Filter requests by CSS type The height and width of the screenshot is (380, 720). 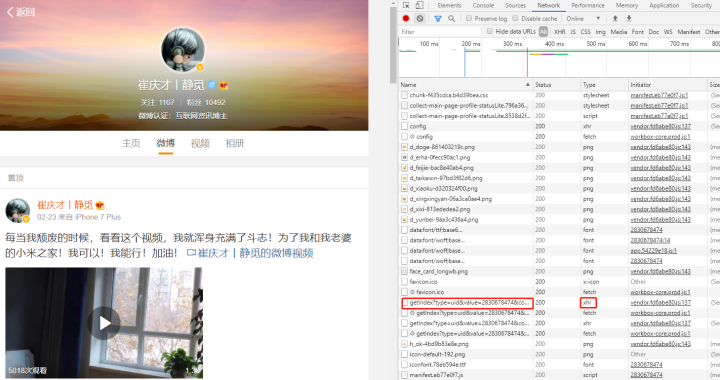tap(585, 32)
